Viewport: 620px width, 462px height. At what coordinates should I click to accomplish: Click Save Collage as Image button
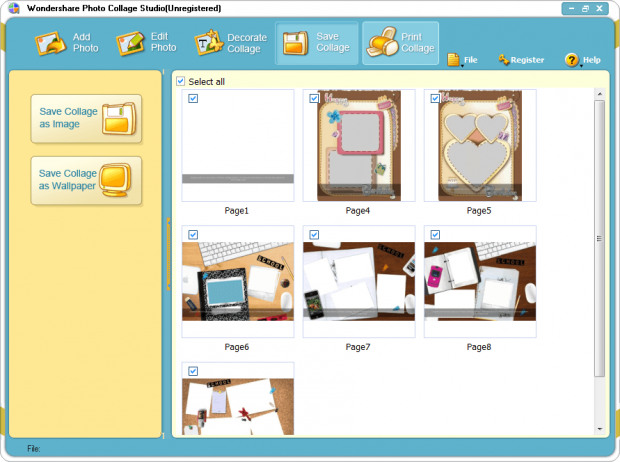click(x=86, y=118)
